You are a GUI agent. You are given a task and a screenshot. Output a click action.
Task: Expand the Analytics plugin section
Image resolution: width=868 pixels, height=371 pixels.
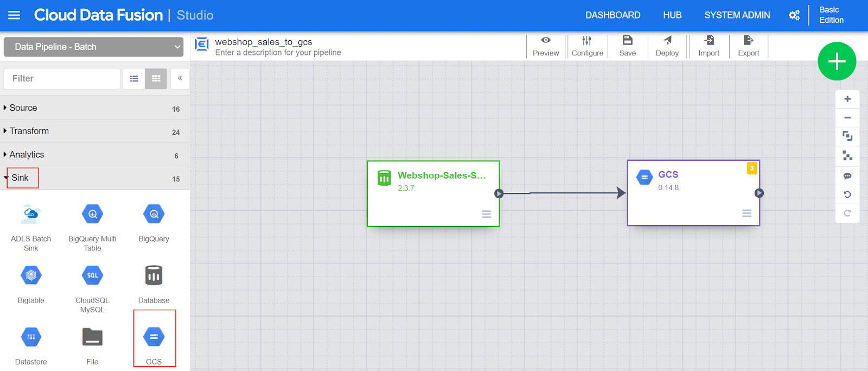tap(95, 154)
